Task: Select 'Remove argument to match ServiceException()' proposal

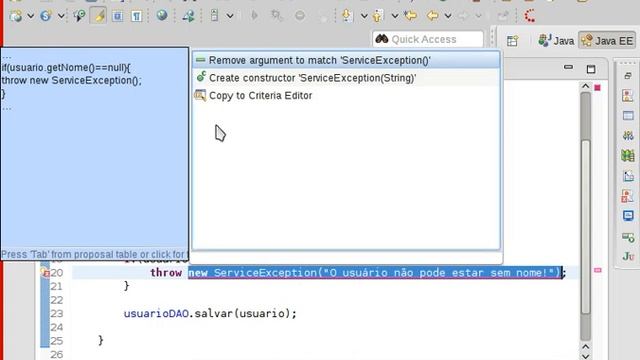Action: click(x=346, y=60)
